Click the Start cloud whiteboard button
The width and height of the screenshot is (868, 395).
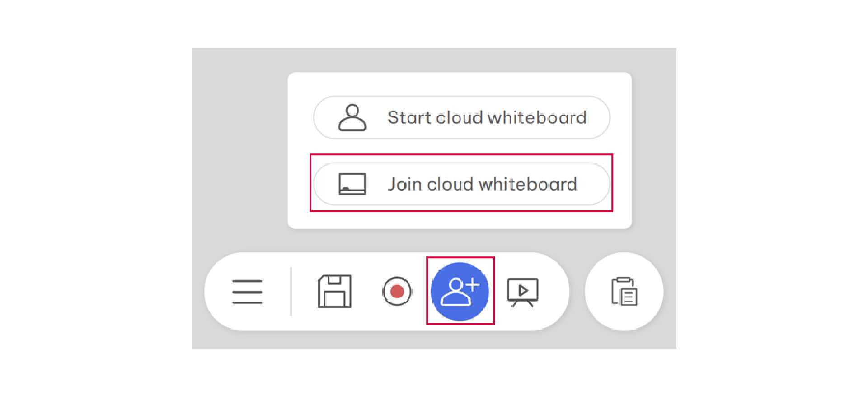461,117
